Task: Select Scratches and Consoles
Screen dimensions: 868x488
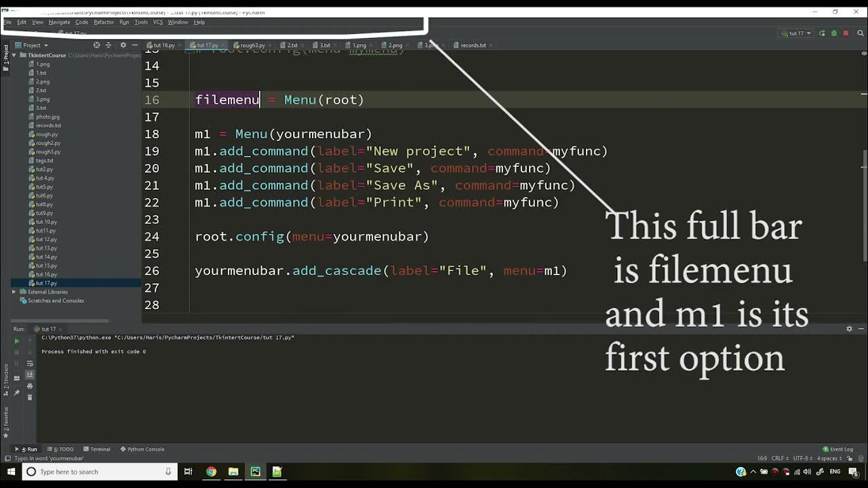Action: 56,300
